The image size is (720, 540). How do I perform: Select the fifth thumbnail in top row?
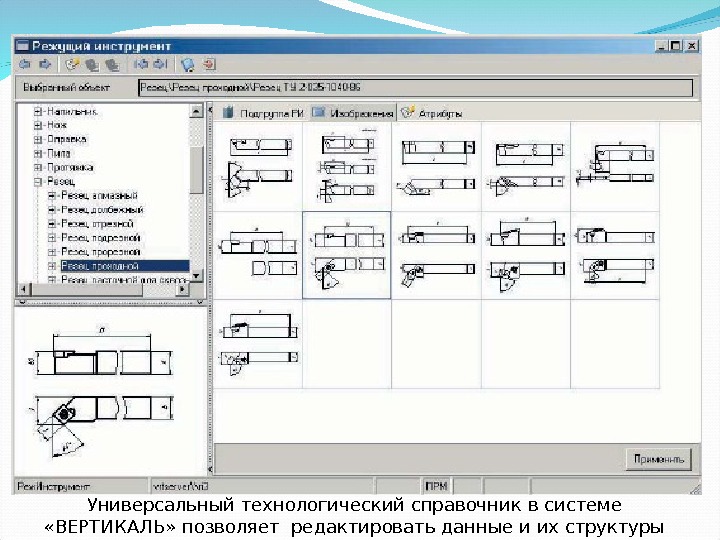click(x=615, y=167)
